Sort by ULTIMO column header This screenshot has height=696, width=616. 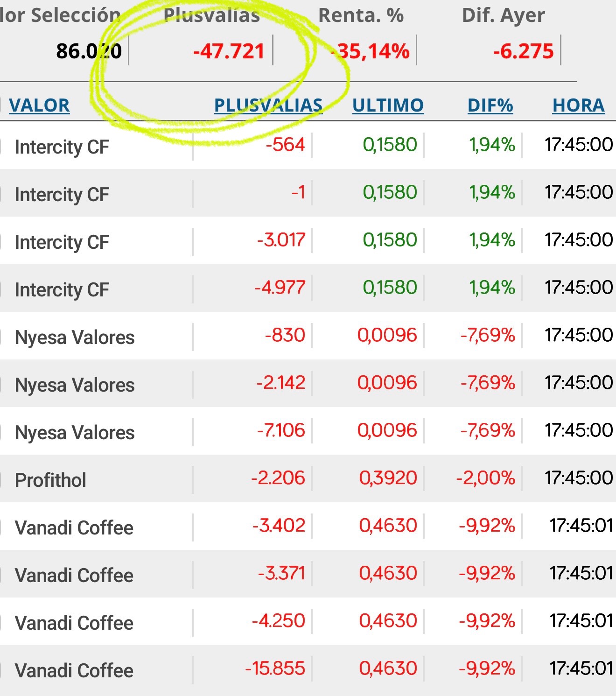(x=388, y=105)
